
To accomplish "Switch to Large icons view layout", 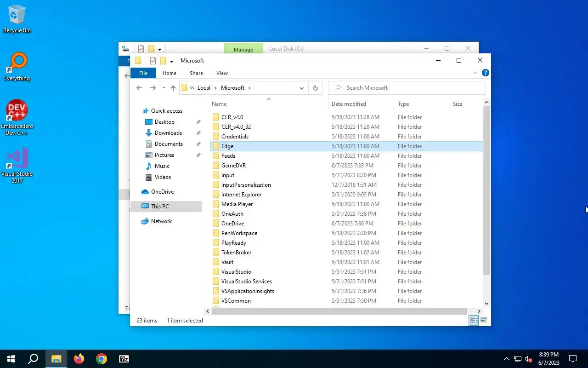I will 484,321.
